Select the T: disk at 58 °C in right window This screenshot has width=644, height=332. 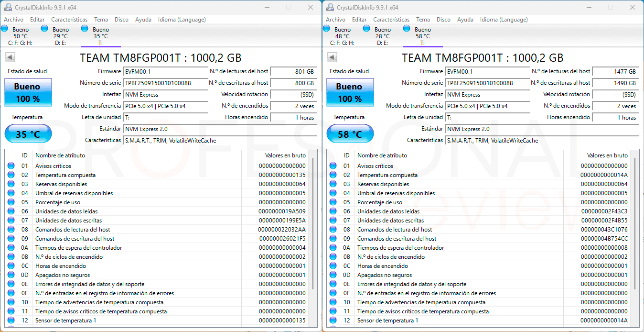tap(422, 36)
